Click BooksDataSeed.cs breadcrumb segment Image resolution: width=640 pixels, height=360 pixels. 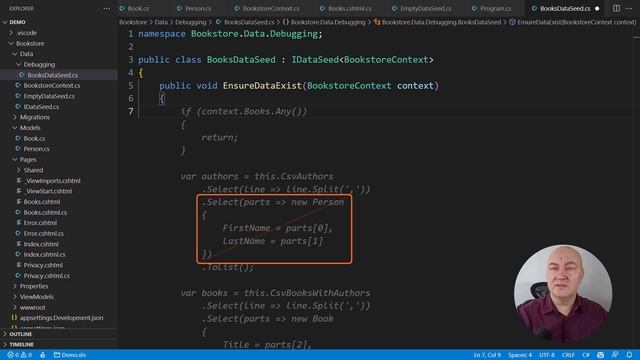click(249, 22)
